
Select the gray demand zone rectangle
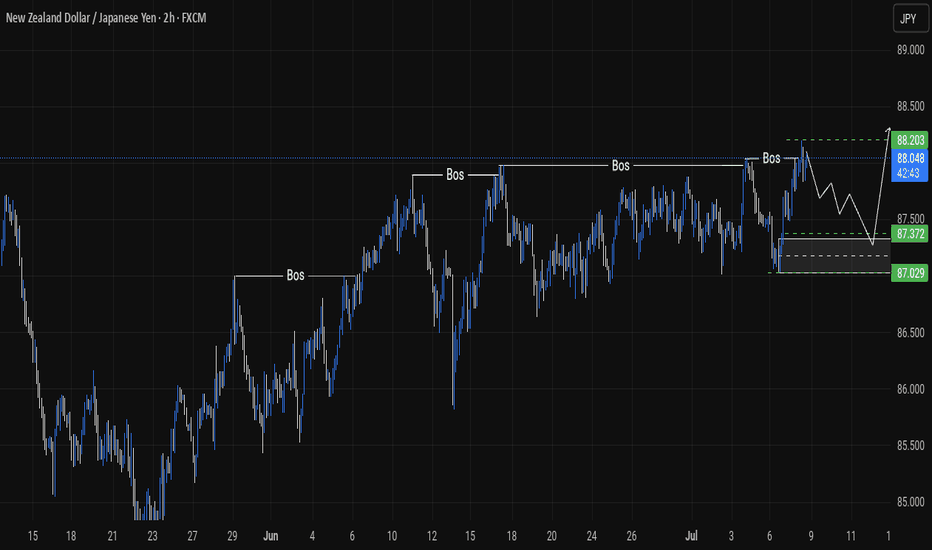[x=835, y=255]
